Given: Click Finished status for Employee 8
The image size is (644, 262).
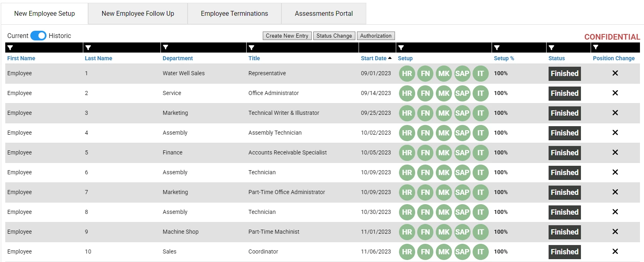Looking at the screenshot, I should point(565,212).
